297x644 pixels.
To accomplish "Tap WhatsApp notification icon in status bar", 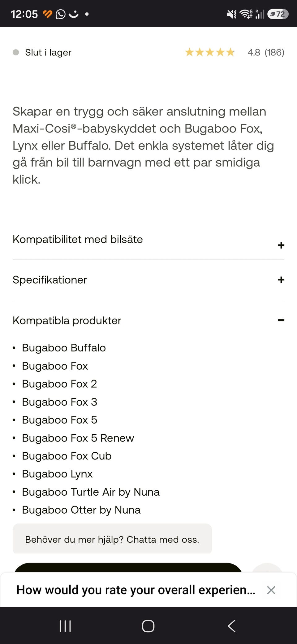I will click(x=60, y=14).
